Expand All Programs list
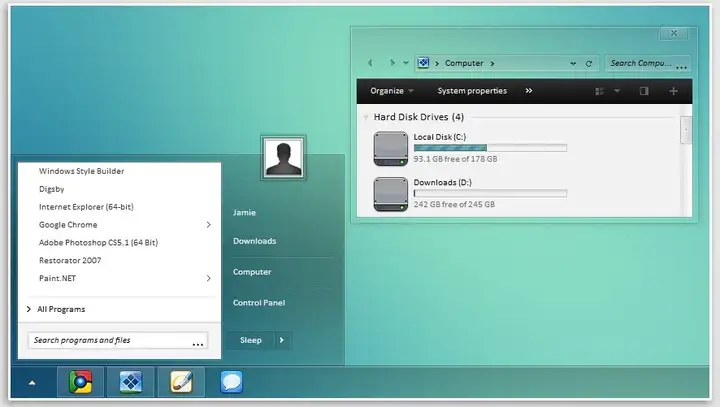The width and height of the screenshot is (720, 407). (x=56, y=309)
